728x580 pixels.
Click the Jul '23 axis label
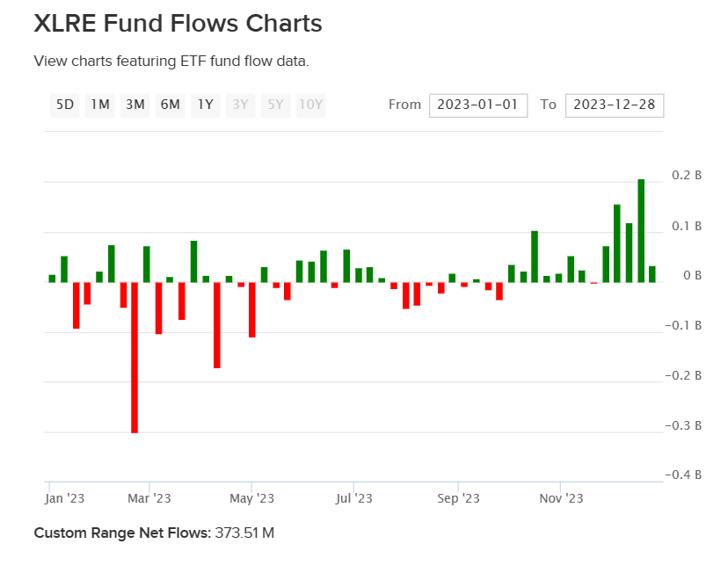pyautogui.click(x=355, y=497)
